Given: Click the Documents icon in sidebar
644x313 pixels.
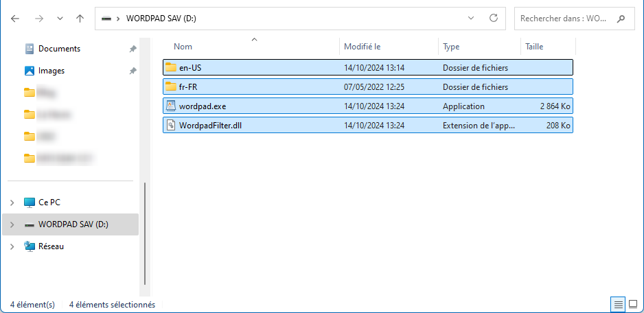Looking at the screenshot, I should (x=29, y=49).
